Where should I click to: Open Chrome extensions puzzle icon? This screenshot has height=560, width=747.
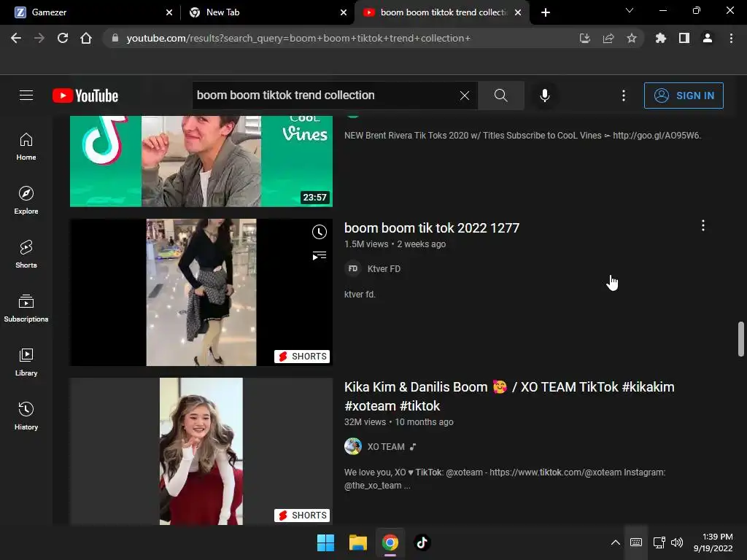(x=660, y=38)
